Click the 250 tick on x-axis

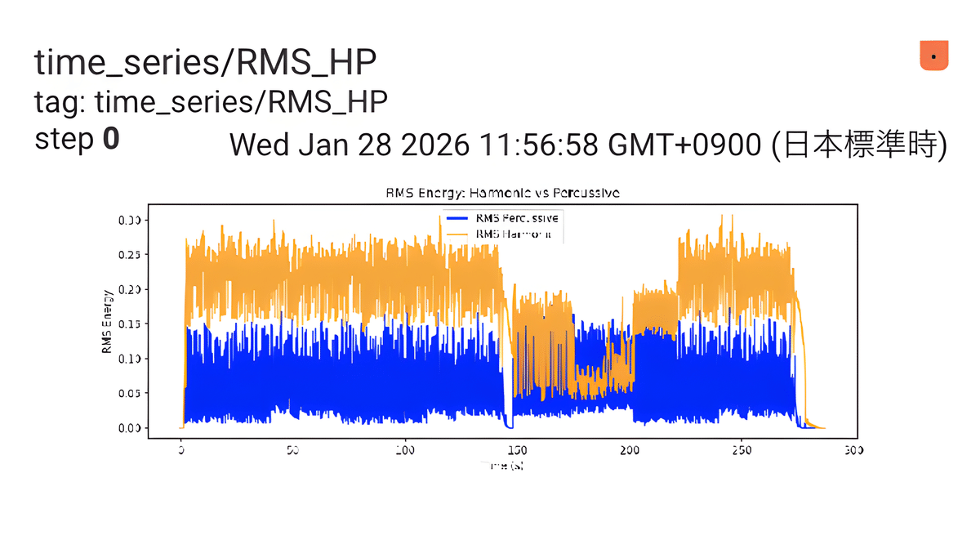pyautogui.click(x=741, y=450)
